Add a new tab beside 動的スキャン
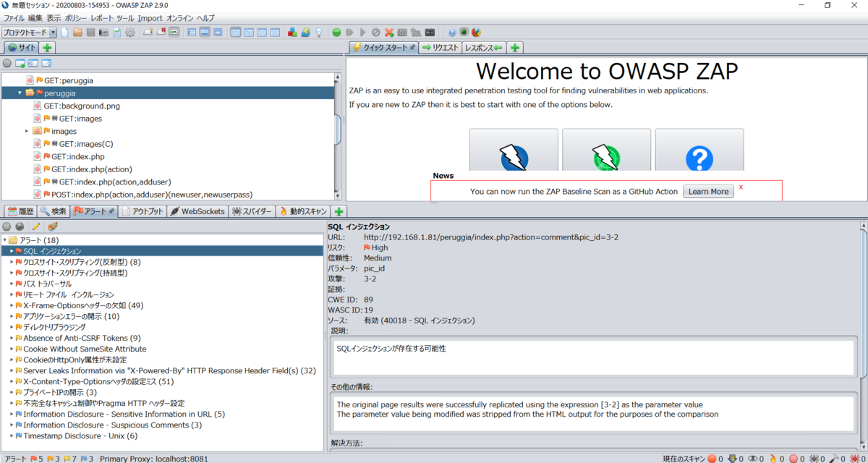This screenshot has width=868, height=463. pyautogui.click(x=339, y=211)
